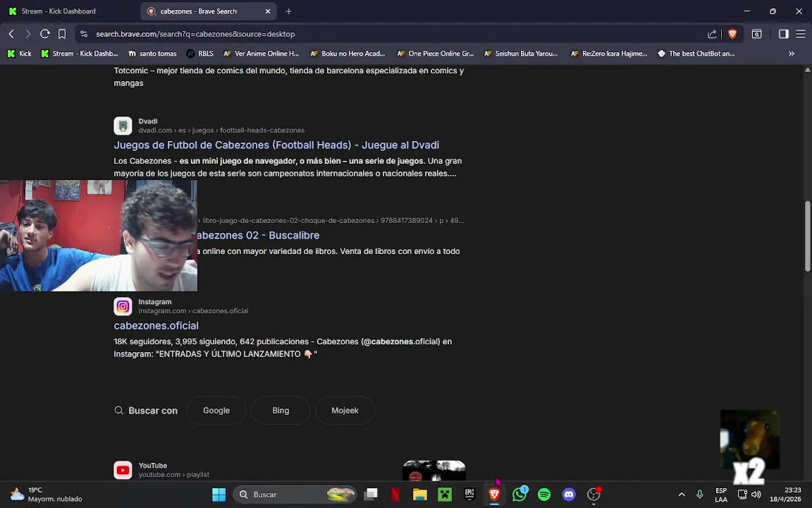Click dvadi.com football-heads-cabezones breadcrumb
This screenshot has width=812, height=508.
(x=221, y=130)
